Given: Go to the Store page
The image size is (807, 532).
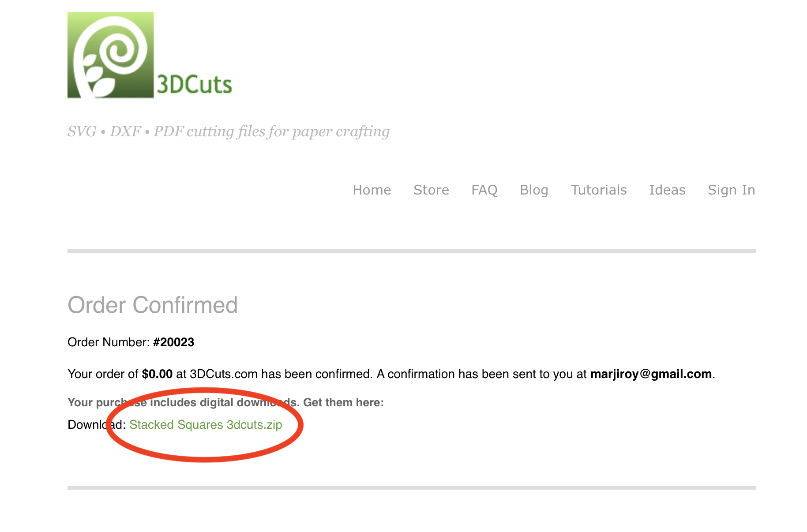Looking at the screenshot, I should (x=431, y=190).
